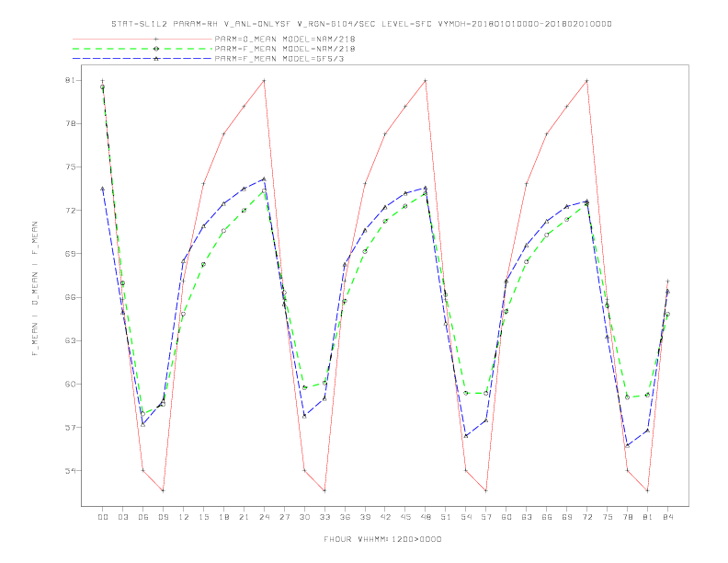The image size is (728, 563).
Task: Click the blue dashed legend line sample
Action: coord(142,59)
